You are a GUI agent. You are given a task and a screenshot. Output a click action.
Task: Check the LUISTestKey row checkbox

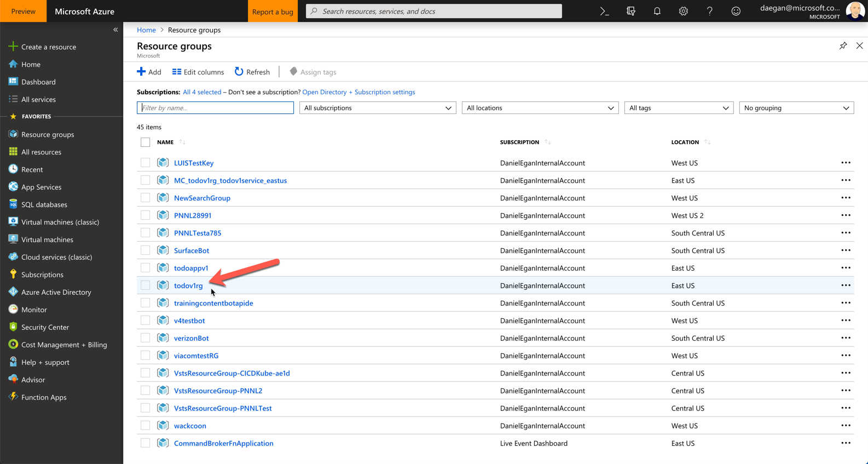[145, 163]
